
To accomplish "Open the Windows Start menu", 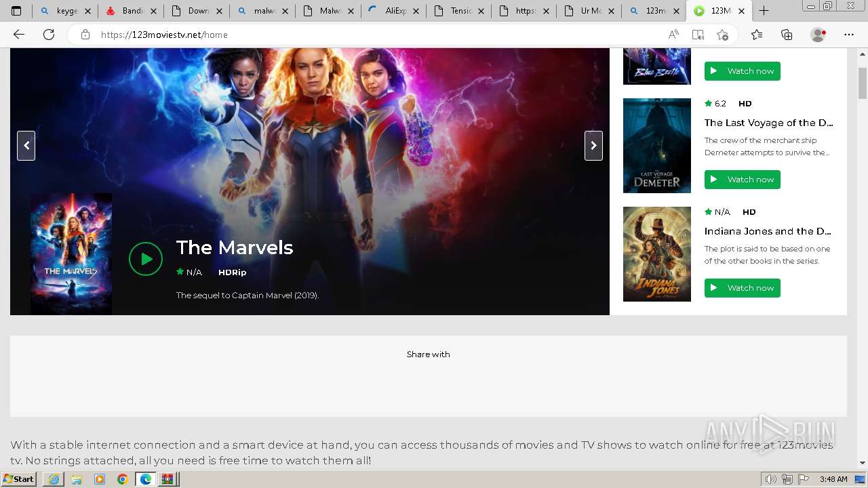I will [19, 479].
